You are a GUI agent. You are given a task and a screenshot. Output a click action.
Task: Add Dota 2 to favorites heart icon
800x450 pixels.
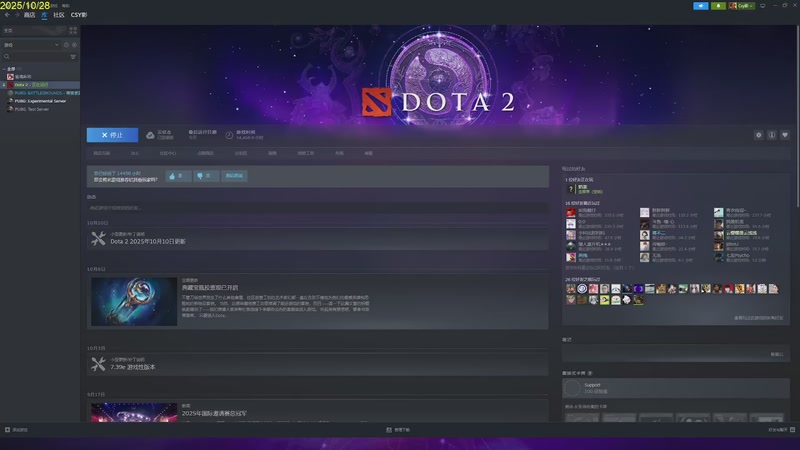point(785,135)
